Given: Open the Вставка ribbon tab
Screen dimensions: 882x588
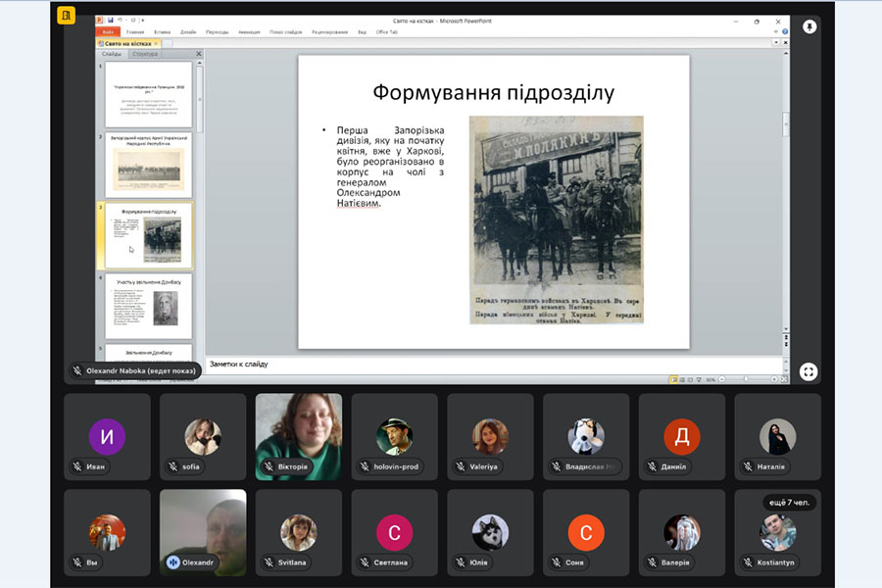Looking at the screenshot, I should [x=163, y=31].
